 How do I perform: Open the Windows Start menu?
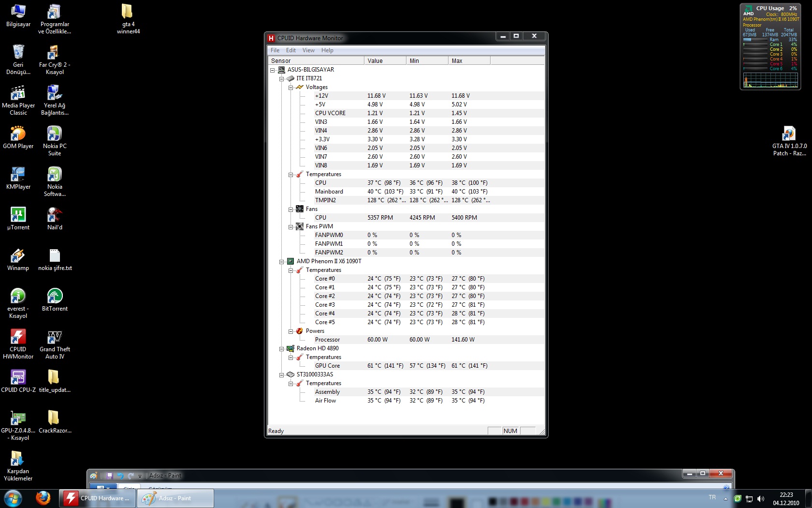13,498
